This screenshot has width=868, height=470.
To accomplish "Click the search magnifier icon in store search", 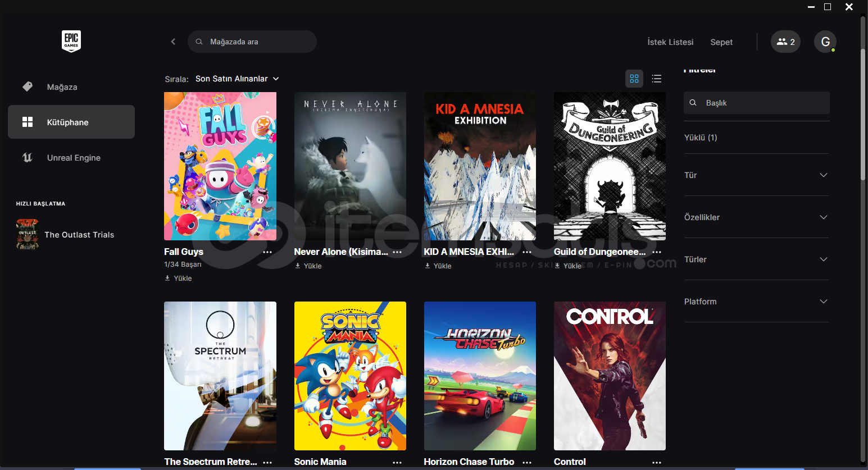I will (199, 42).
